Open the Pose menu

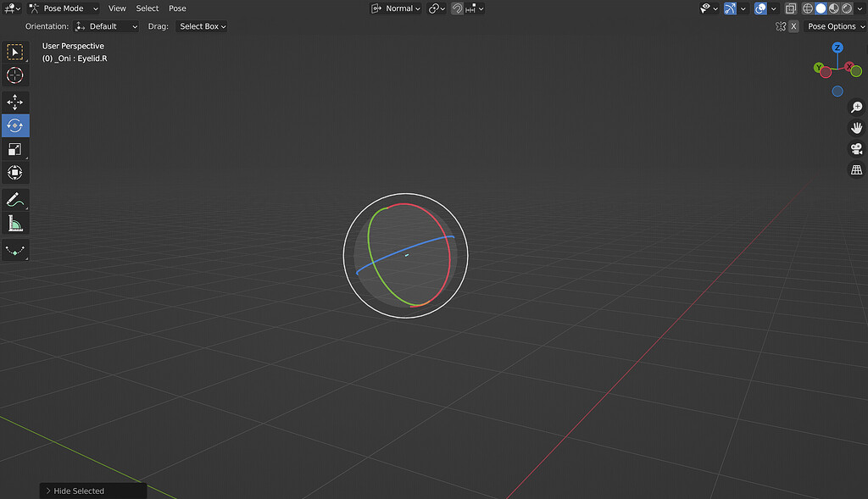(177, 8)
